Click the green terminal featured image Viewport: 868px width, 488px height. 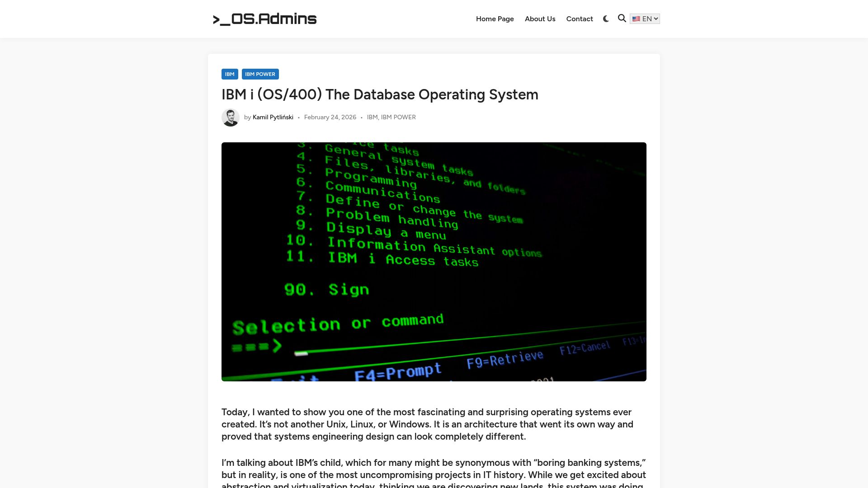pos(434,262)
